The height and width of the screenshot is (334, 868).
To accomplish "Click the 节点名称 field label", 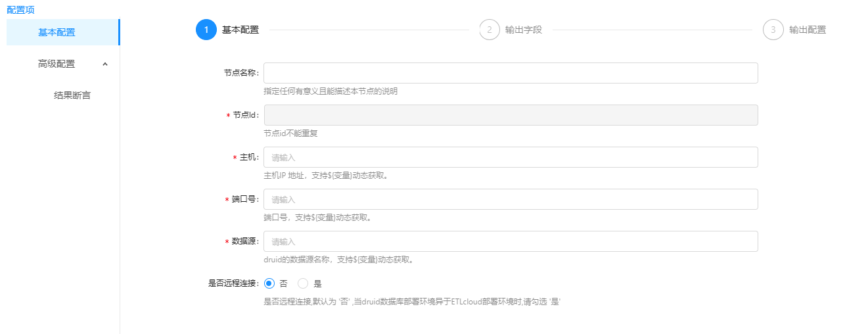I will (240, 73).
